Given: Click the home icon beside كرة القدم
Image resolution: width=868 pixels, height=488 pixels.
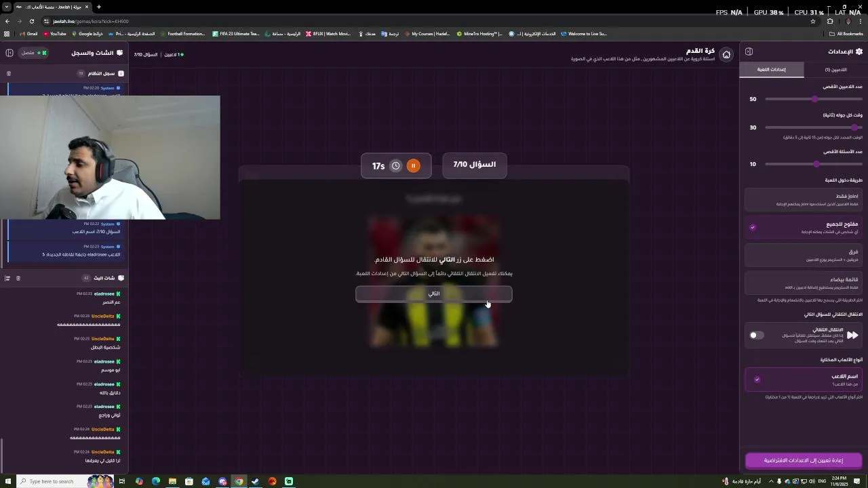Looking at the screenshot, I should tap(726, 54).
